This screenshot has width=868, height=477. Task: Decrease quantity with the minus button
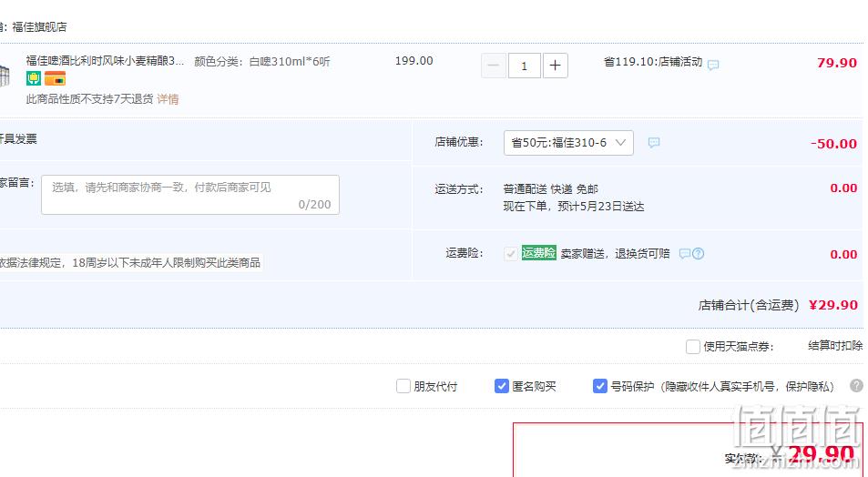coord(494,66)
